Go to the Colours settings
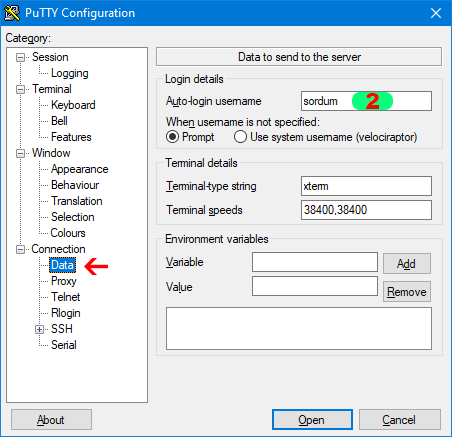Viewport: 452px width, 437px height. [68, 233]
